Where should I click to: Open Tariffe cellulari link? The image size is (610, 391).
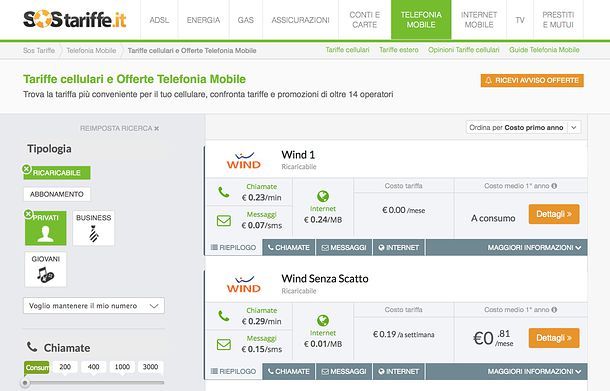(347, 50)
